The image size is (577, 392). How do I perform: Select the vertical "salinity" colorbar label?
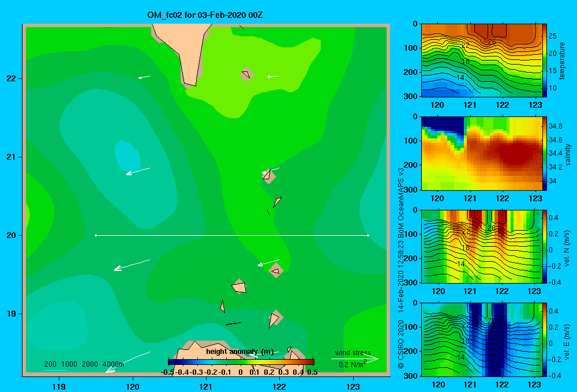point(568,154)
